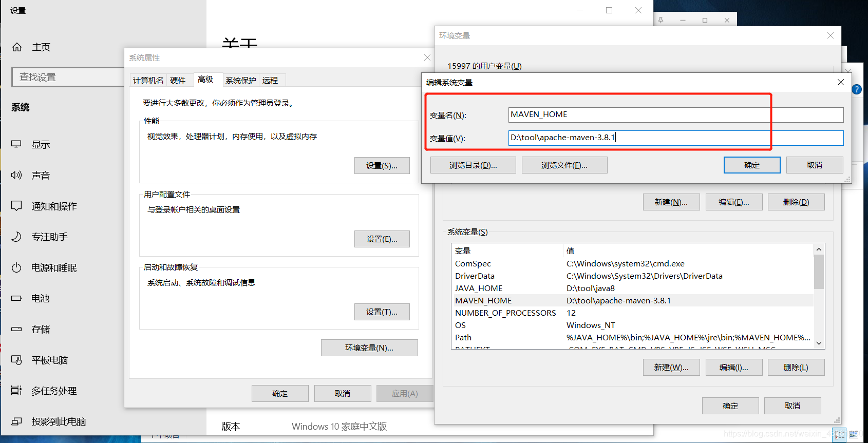The image size is (868, 443).
Task: Click the variable value field with maven path
Action: pos(676,138)
